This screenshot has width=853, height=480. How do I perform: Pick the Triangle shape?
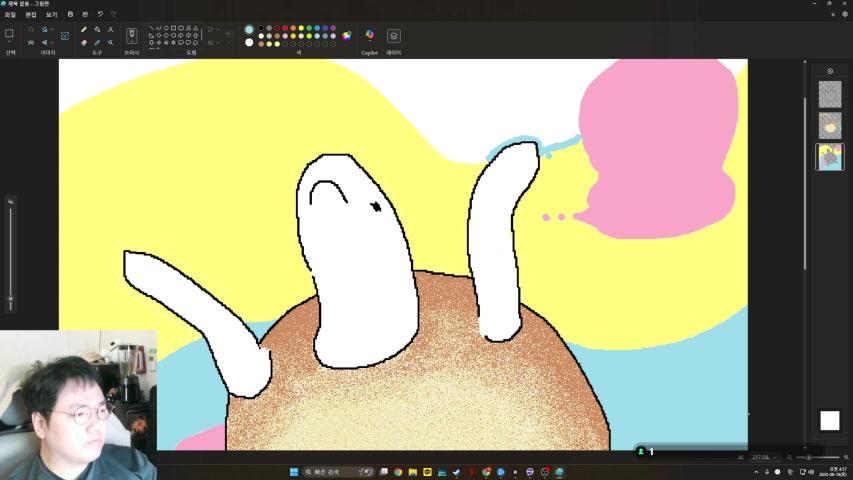(195, 28)
